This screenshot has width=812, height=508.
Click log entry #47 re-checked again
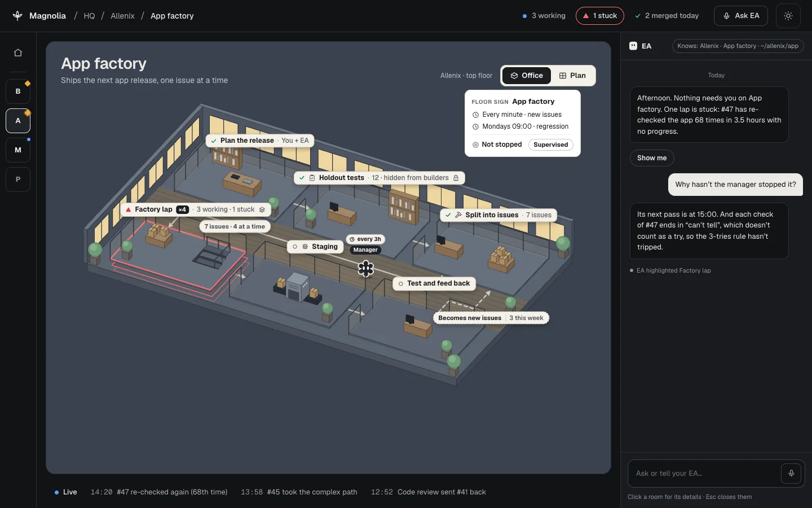(x=159, y=492)
